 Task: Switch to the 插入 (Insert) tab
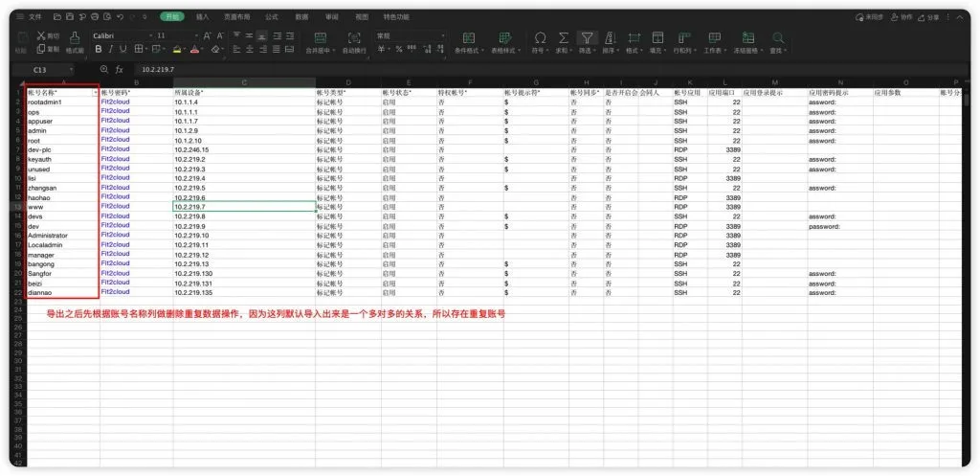203,17
